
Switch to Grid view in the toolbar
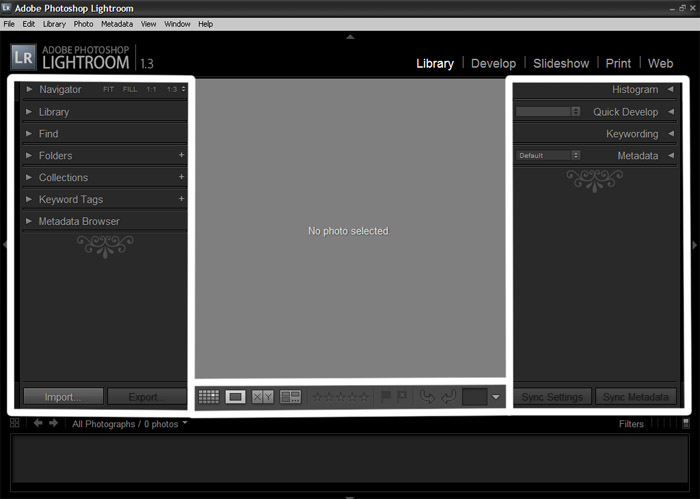click(x=209, y=396)
